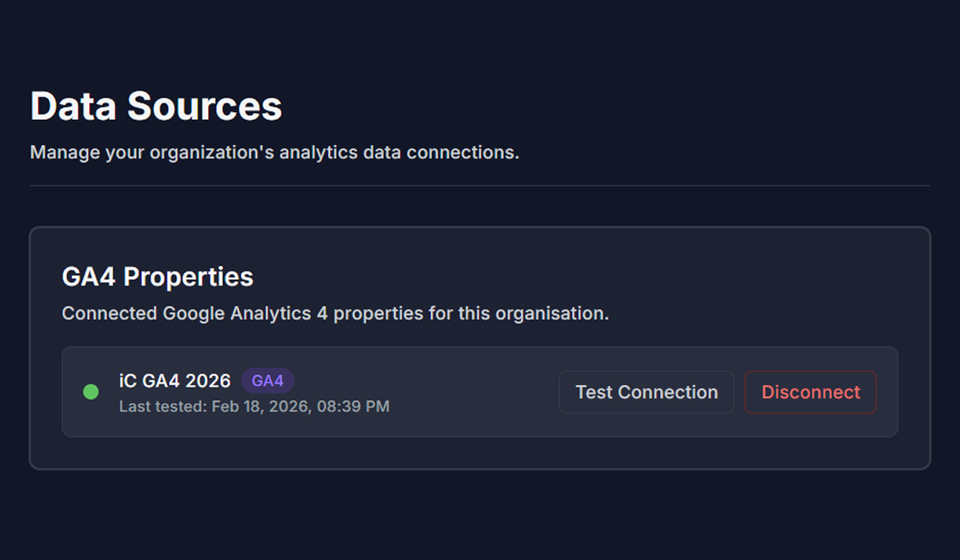Screen dimensions: 960x560
Task: Disconnect the iC GA4 2026 property
Action: point(810,392)
